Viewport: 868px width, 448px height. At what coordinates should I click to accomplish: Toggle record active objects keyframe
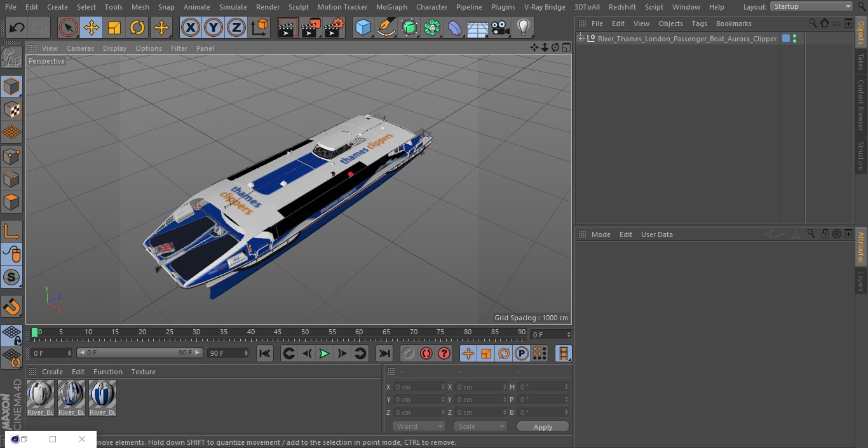pyautogui.click(x=408, y=353)
